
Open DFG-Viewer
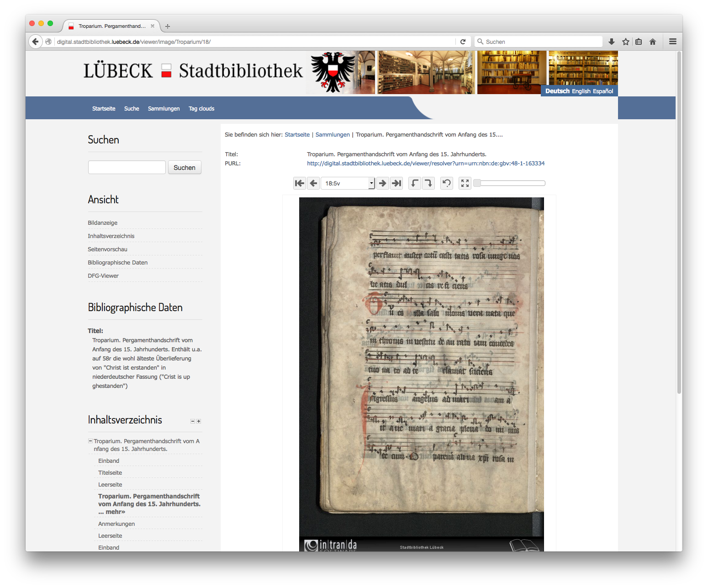pyautogui.click(x=103, y=275)
